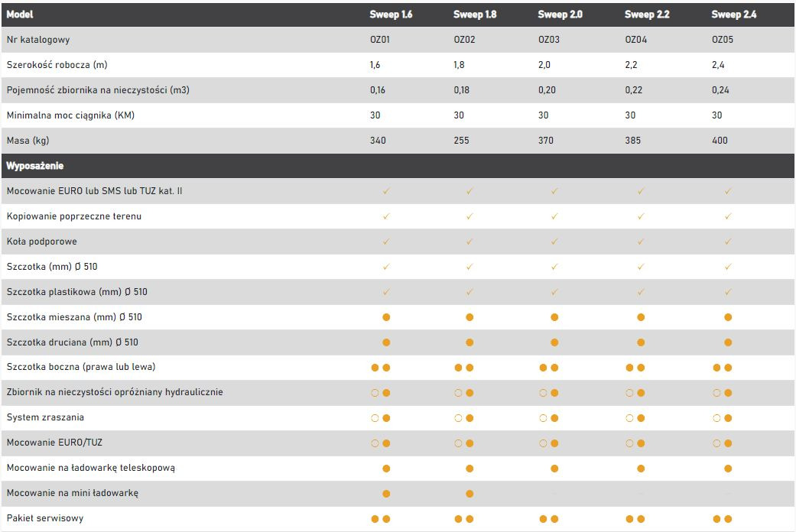Click the Szczotka boczna (prawa lub lewa) label
The width and height of the screenshot is (796, 532).
(81, 367)
